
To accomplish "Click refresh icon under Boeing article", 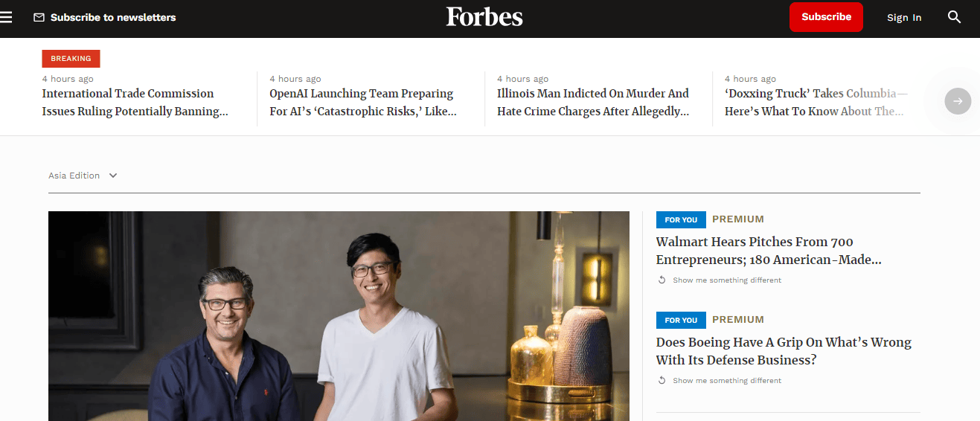I will click(x=662, y=381).
